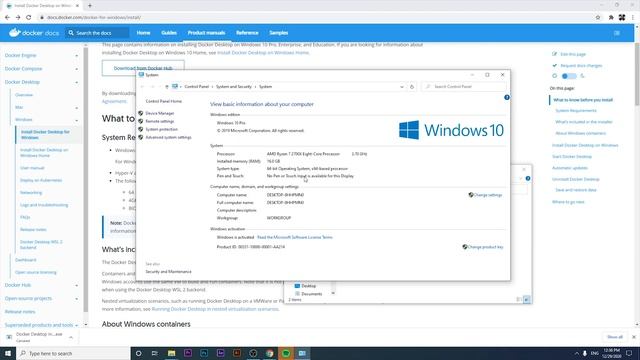The height and width of the screenshot is (360, 640).
Task: Select Control Panel in the breadcrumb path
Action: click(196, 87)
